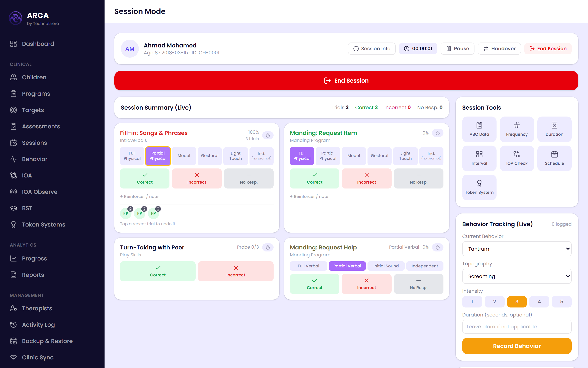Image resolution: width=588 pixels, height=368 pixels.
Task: Mark Correct for Turn-Taking with Peer
Action: 158,271
